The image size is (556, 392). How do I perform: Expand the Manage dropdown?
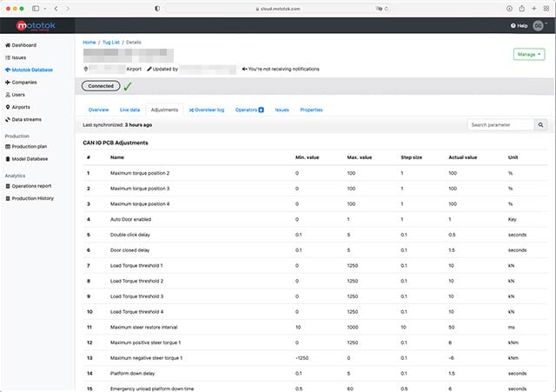(x=529, y=54)
